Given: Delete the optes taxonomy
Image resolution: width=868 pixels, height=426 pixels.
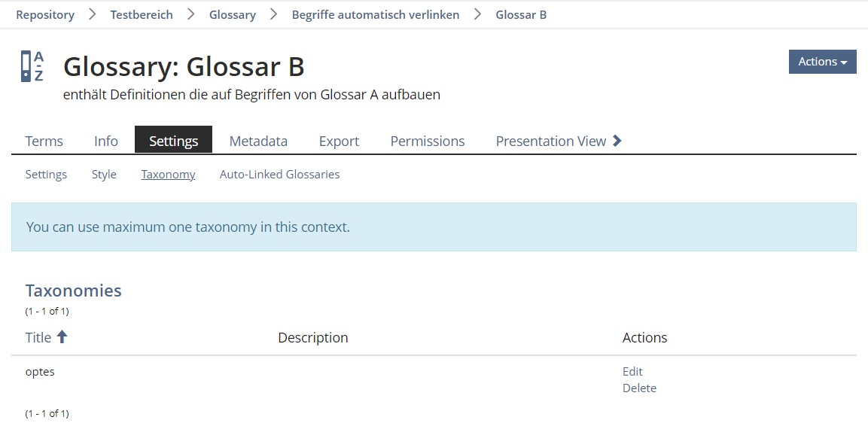Looking at the screenshot, I should click(x=639, y=388).
